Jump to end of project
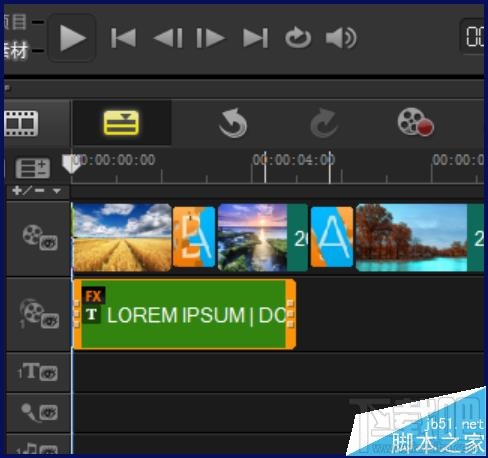 tap(255, 38)
